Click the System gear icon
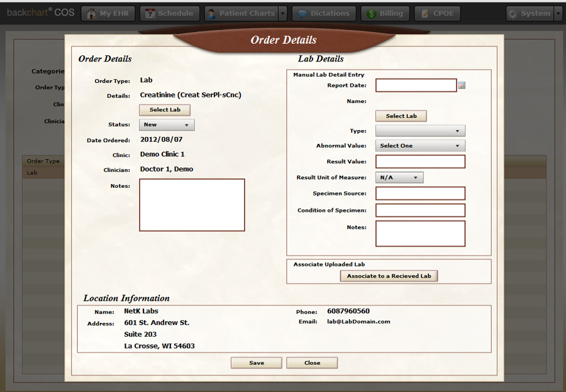 pos(513,14)
